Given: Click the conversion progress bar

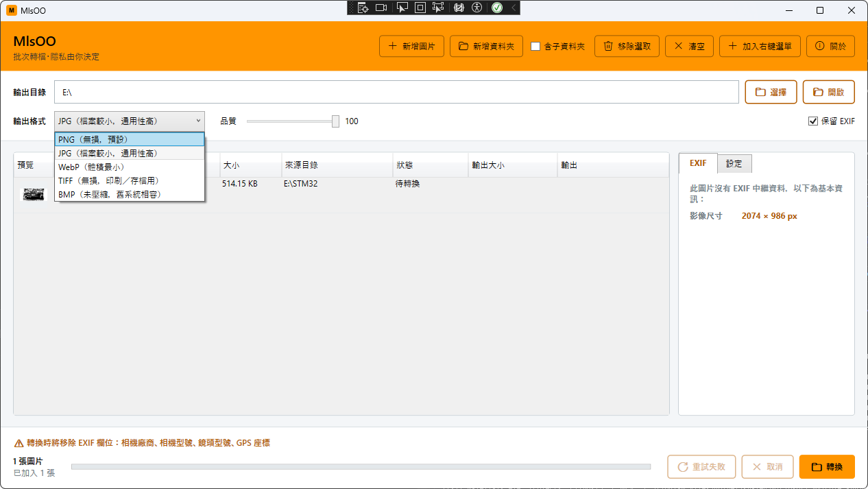Looking at the screenshot, I should [361, 466].
